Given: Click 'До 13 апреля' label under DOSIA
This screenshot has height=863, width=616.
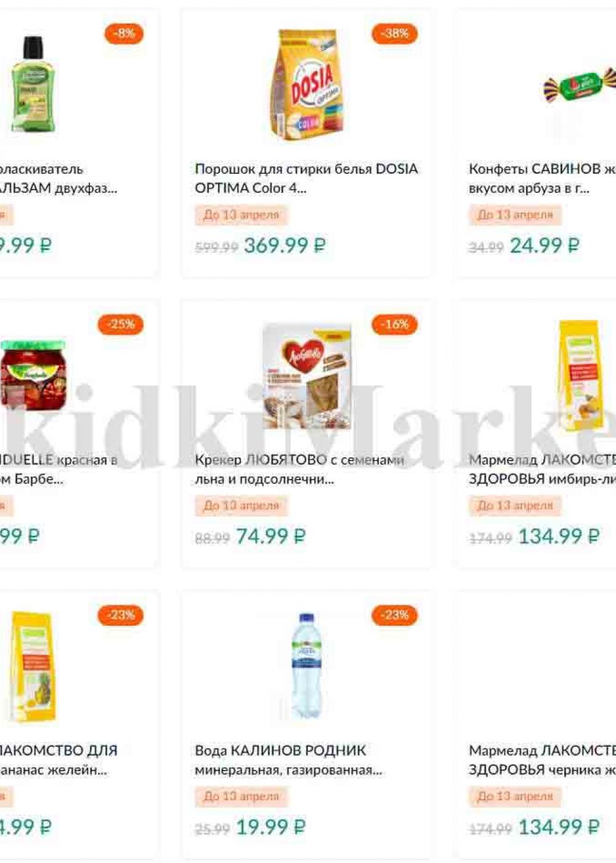Looking at the screenshot, I should [x=241, y=215].
